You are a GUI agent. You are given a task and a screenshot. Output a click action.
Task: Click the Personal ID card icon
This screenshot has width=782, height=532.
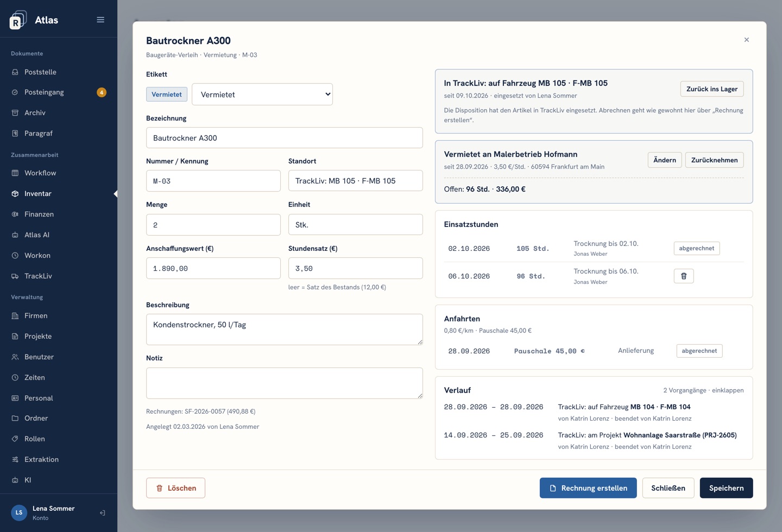point(15,398)
